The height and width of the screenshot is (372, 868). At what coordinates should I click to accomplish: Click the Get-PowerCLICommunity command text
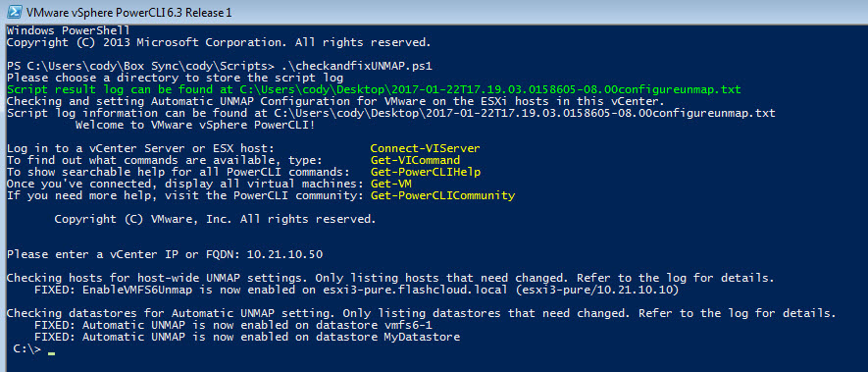click(441, 195)
